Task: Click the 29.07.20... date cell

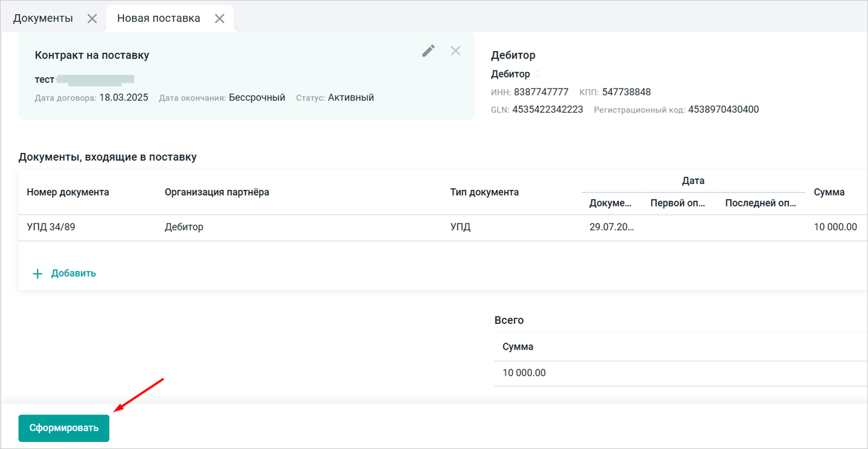Action: point(612,227)
